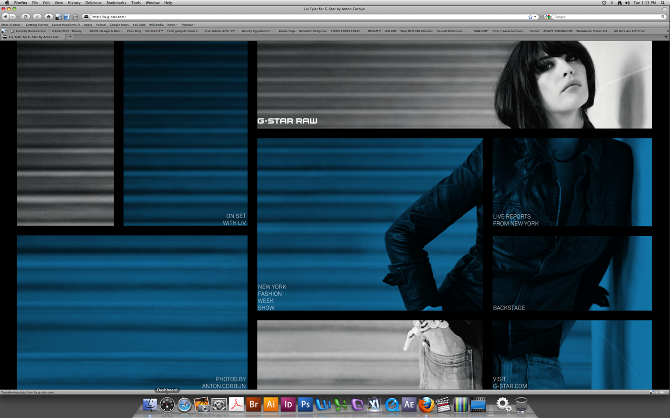Open the History menu
670x418 pixels.
coord(74,3)
